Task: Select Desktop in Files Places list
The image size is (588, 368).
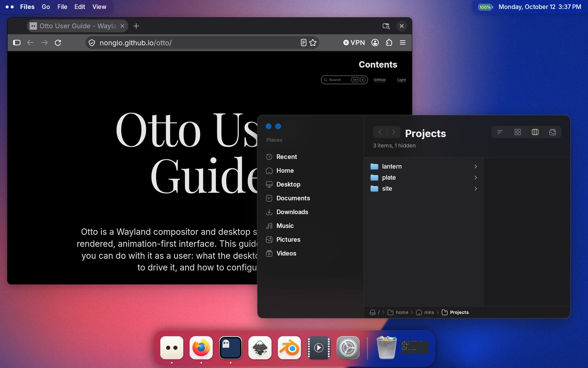Action: tap(288, 184)
